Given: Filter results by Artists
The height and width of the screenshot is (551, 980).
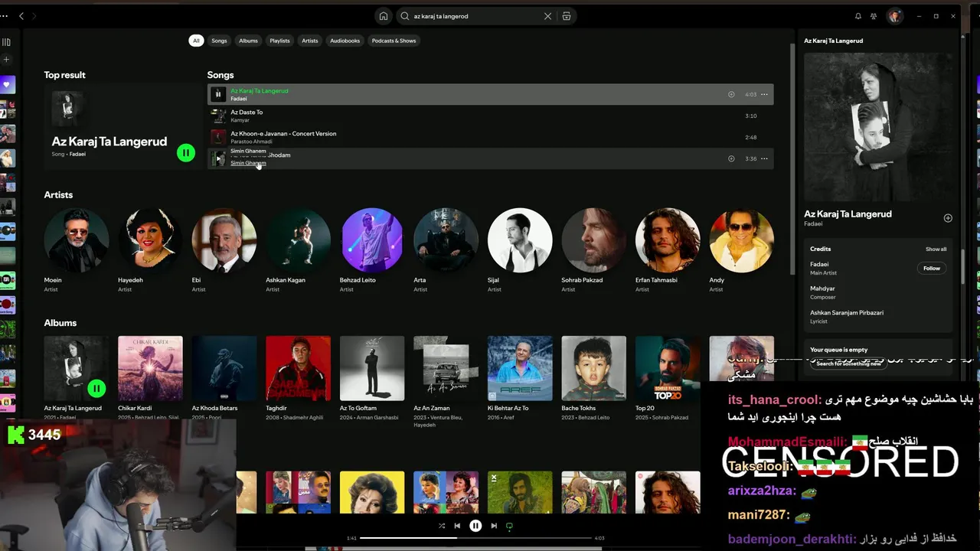Looking at the screenshot, I should [310, 41].
